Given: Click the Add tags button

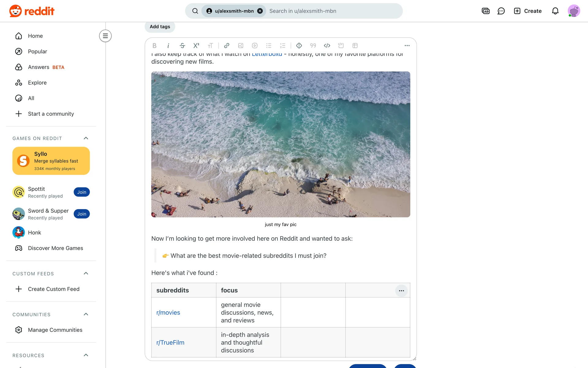Looking at the screenshot, I should 160,27.
